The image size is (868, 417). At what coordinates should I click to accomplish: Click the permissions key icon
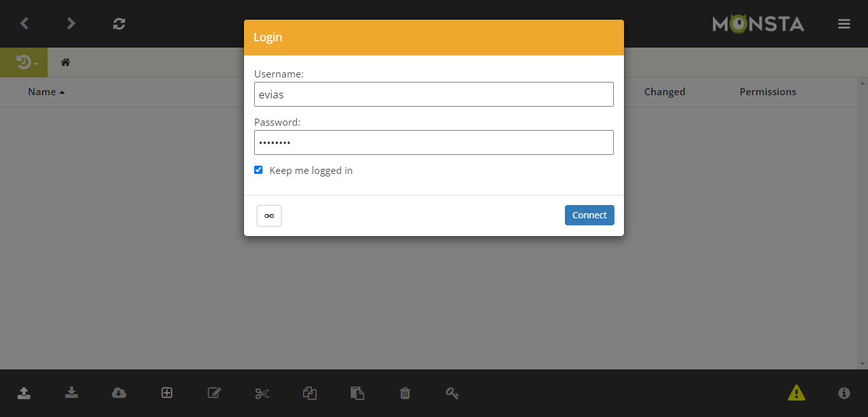click(x=452, y=394)
